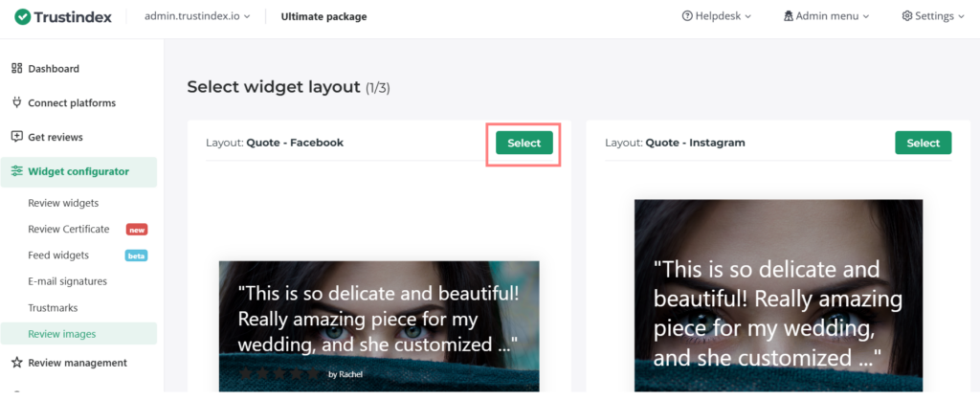
Task: Select the Quote - Instagram layout
Action: 923,143
